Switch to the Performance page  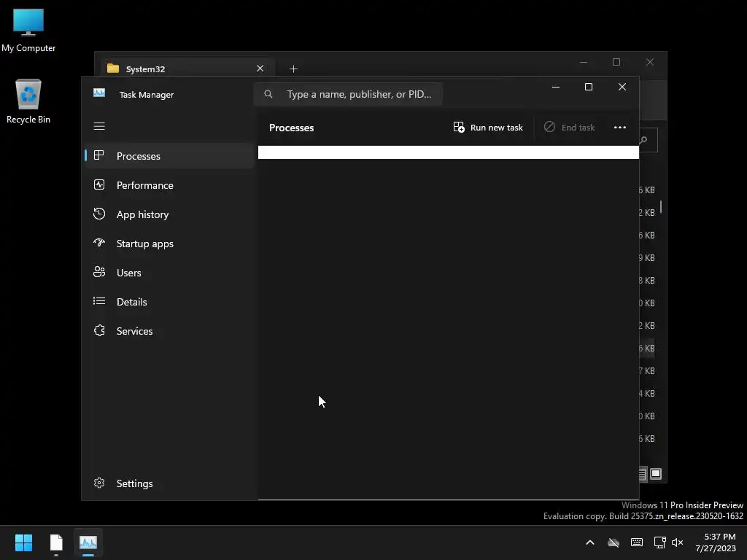(169, 185)
